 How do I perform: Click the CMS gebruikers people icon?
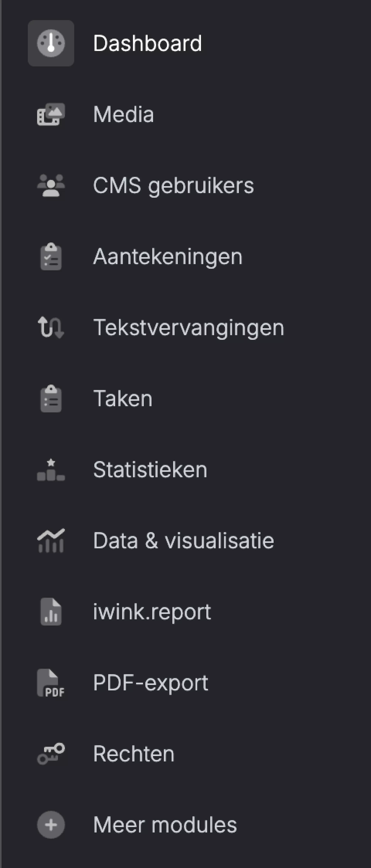click(51, 185)
